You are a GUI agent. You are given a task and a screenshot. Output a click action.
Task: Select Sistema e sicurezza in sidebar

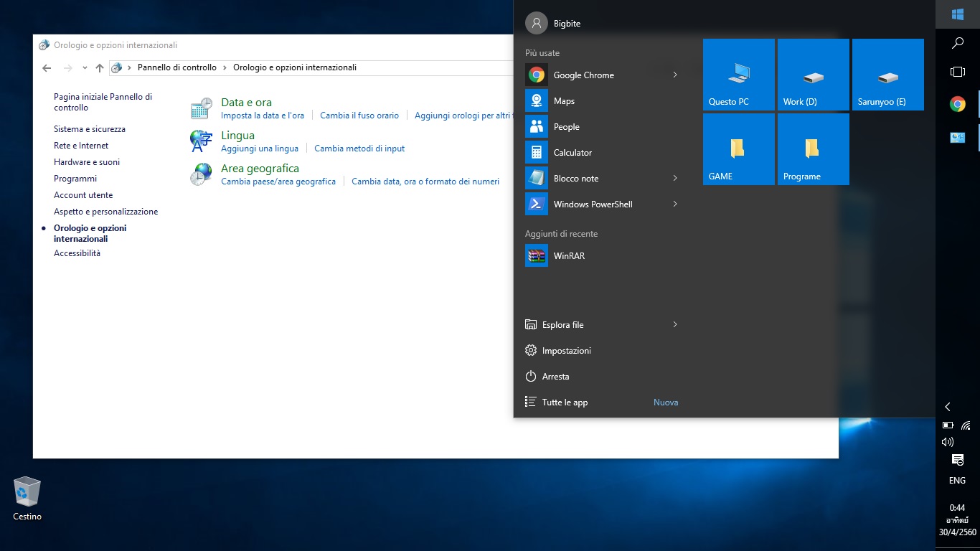point(90,129)
